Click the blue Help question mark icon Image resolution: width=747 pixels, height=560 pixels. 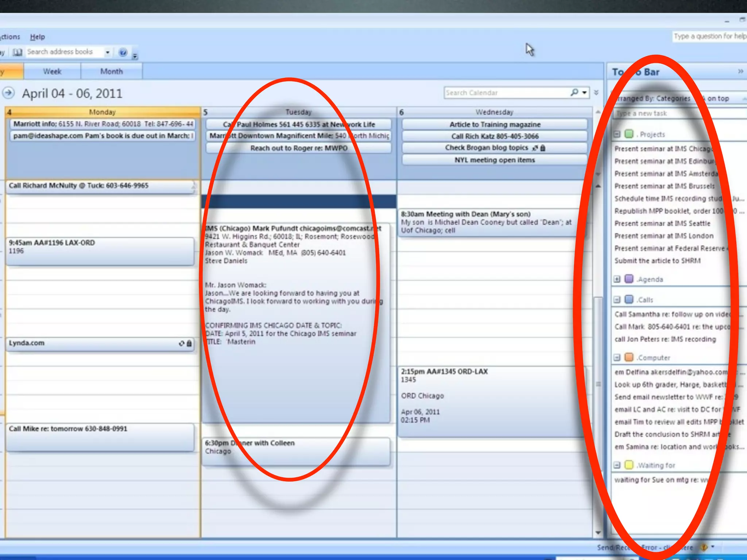point(123,52)
